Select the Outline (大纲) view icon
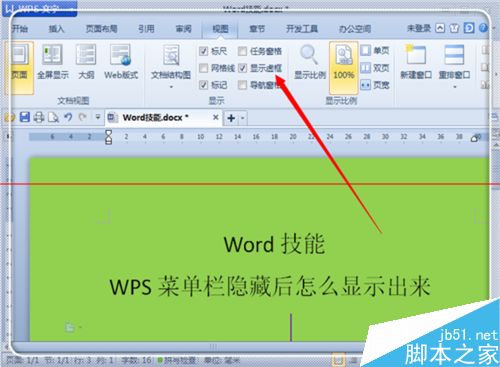Screen dimensions: 500x367 tap(86, 62)
